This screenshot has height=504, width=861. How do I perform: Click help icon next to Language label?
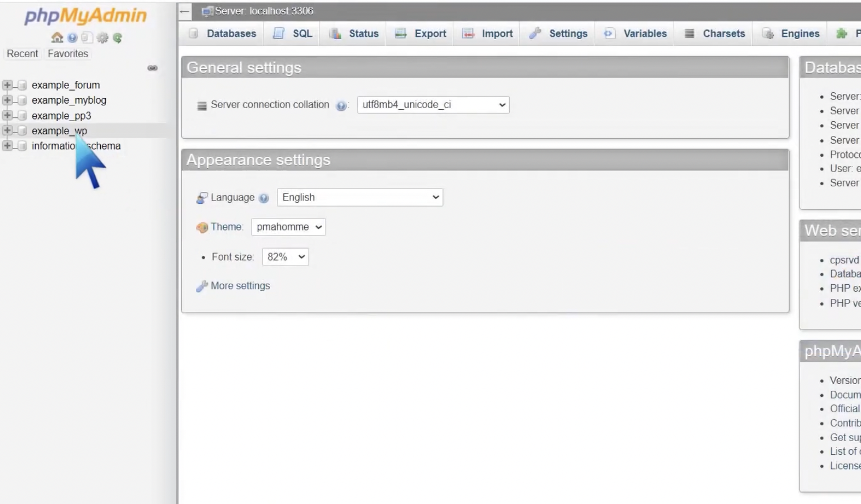tap(263, 198)
